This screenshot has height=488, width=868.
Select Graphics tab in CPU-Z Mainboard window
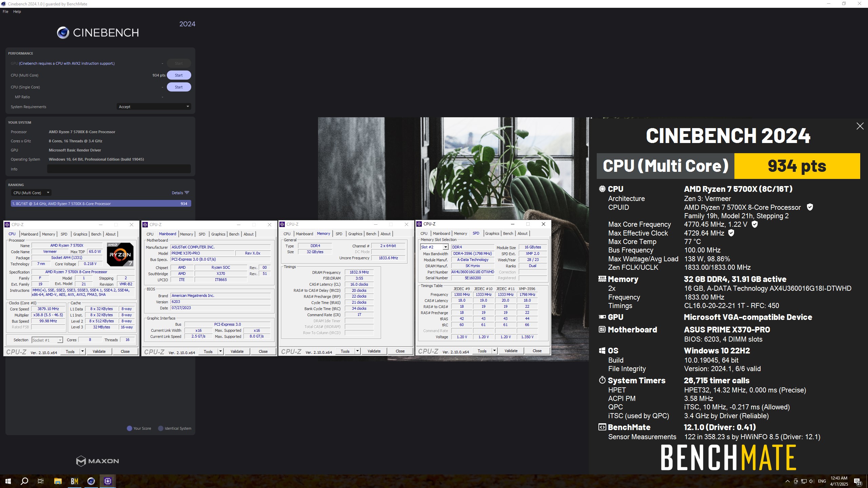pos(218,234)
